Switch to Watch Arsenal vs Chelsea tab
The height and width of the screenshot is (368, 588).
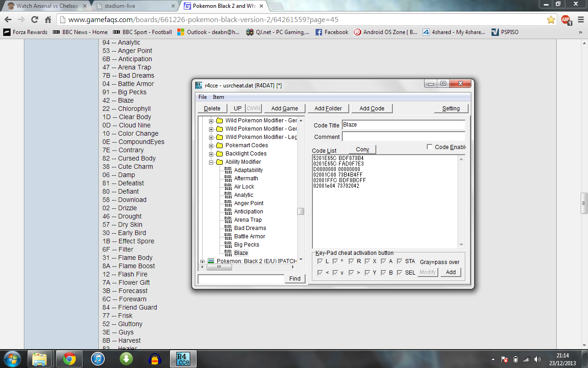pos(47,6)
